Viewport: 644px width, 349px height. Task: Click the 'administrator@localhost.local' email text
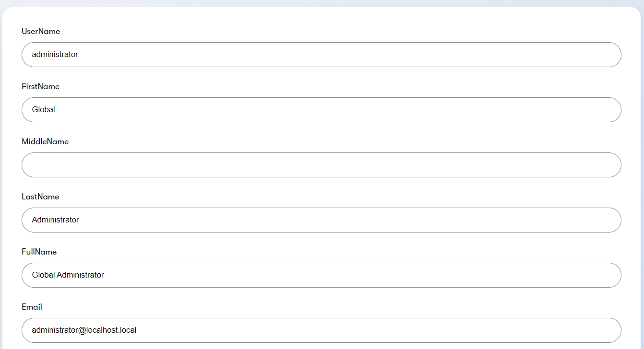click(x=84, y=330)
